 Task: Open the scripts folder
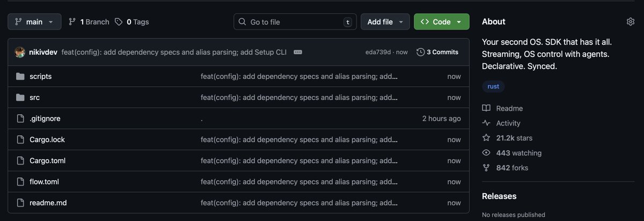[x=41, y=76]
